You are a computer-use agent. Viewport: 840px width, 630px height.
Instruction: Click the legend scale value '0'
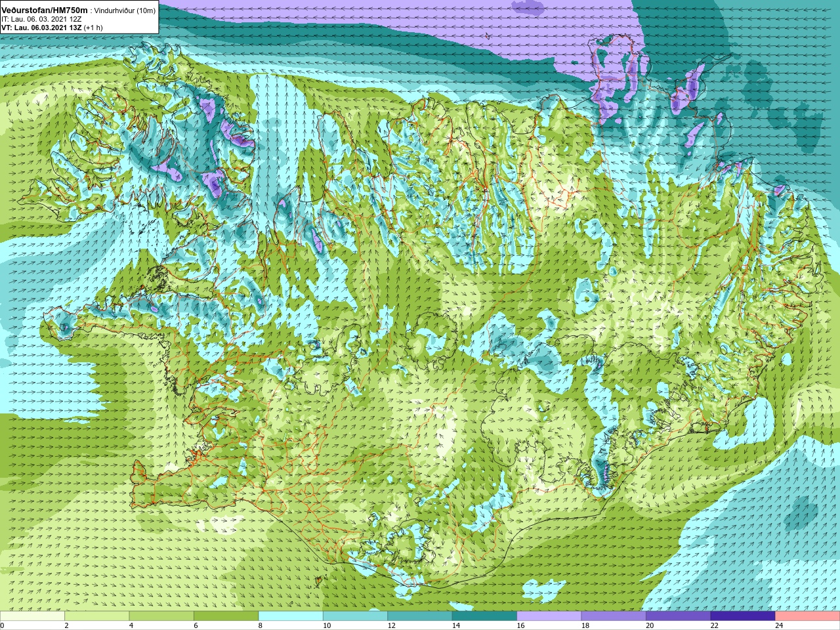pyautogui.click(x=2, y=625)
